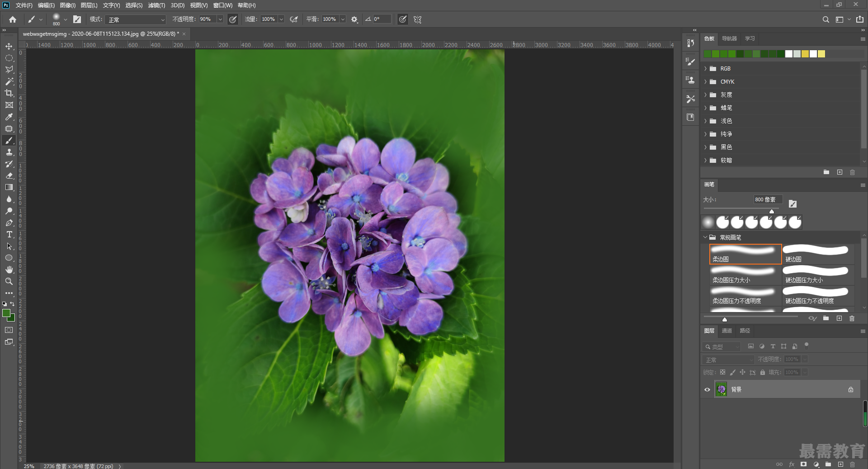Select the Move tool
Viewport: 868px width, 469px height.
[9, 46]
